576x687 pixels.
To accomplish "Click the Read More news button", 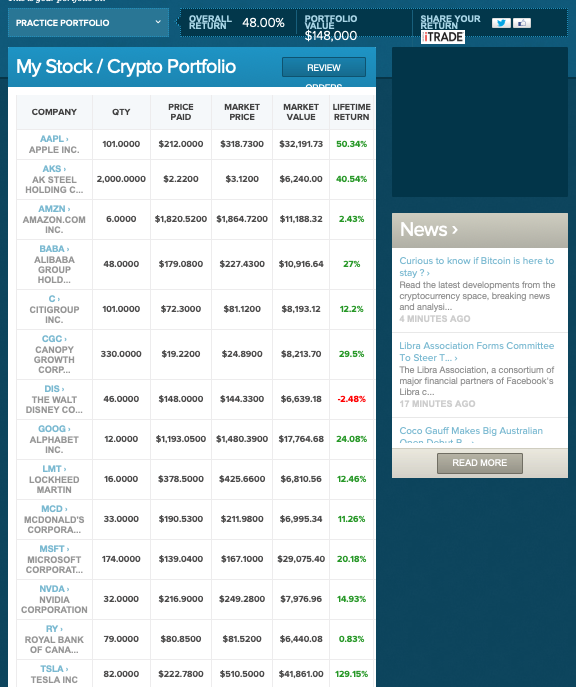I will 480,463.
